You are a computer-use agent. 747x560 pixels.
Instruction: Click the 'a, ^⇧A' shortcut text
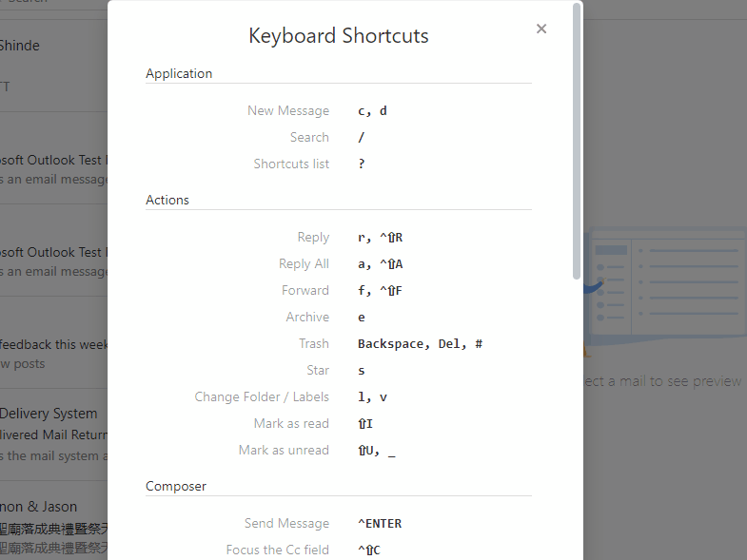(381, 263)
